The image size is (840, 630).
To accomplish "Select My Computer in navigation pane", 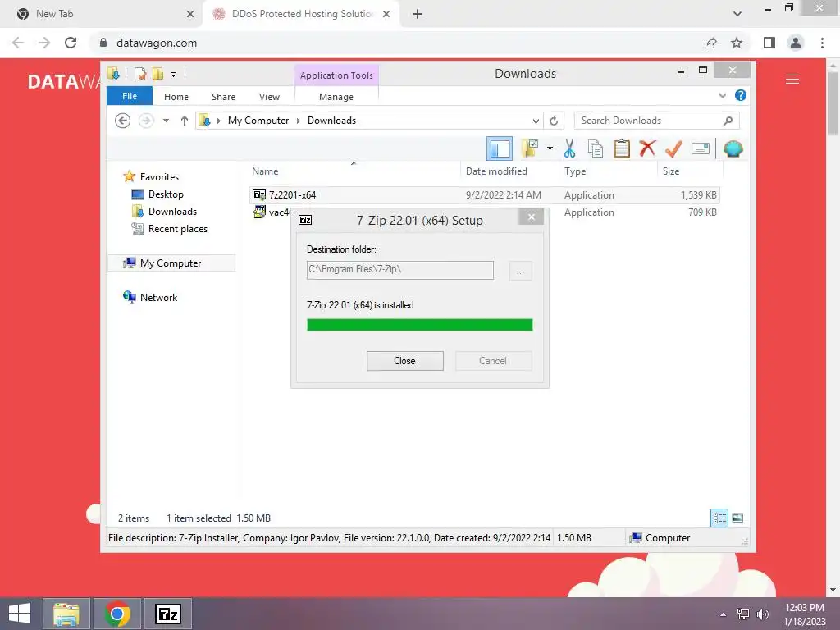I will pos(171,263).
